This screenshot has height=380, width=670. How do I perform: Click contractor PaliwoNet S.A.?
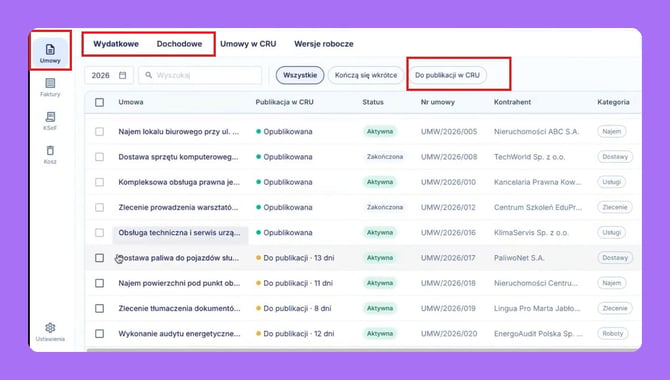pyautogui.click(x=519, y=258)
